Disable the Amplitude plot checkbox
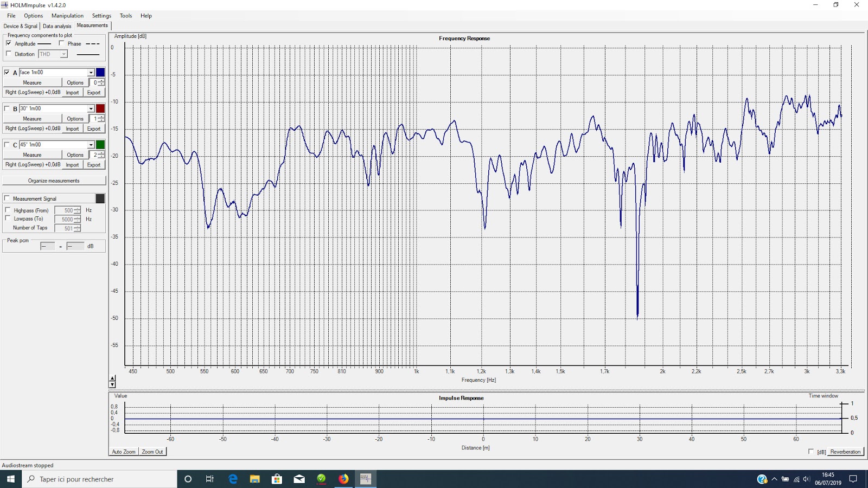 9,43
